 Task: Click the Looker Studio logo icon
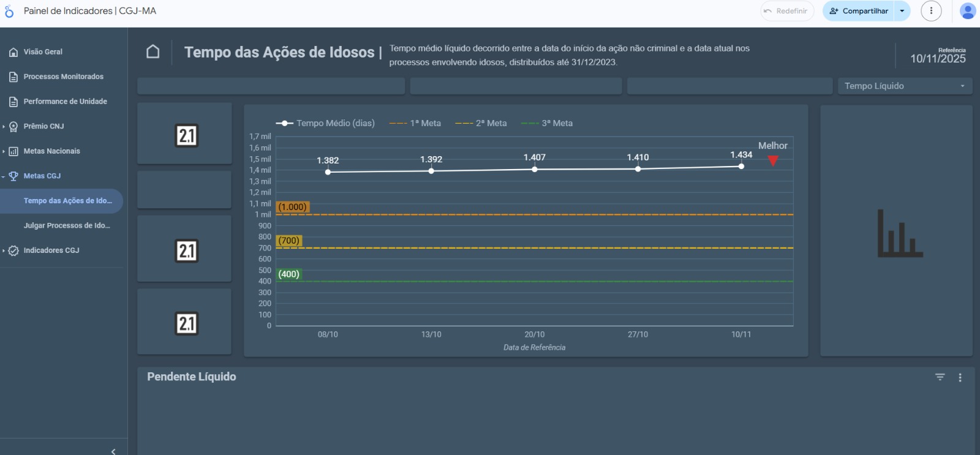[9, 11]
